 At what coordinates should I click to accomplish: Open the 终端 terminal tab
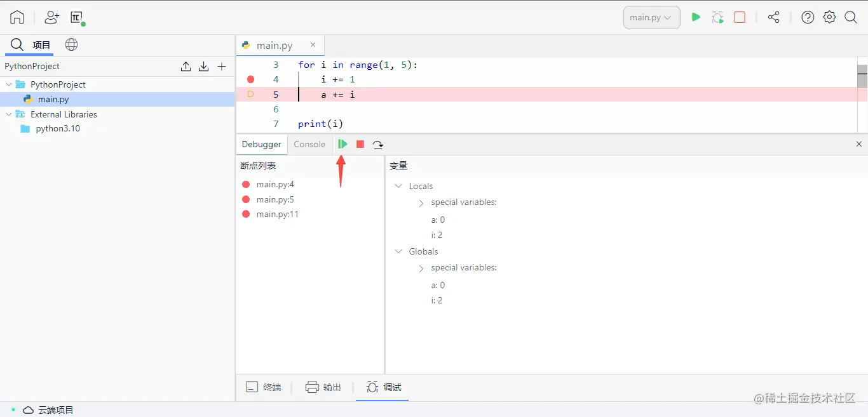click(264, 387)
